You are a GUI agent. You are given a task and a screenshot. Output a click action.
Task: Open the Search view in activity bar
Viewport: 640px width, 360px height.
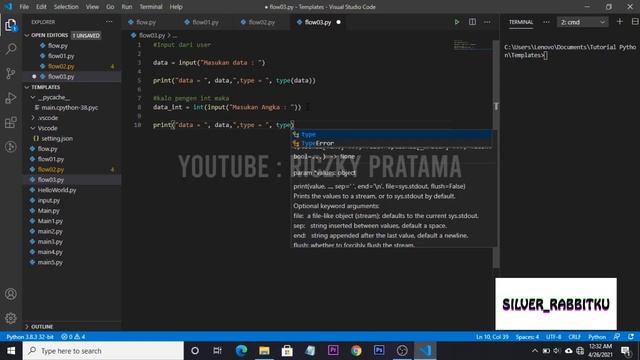tap(11, 49)
